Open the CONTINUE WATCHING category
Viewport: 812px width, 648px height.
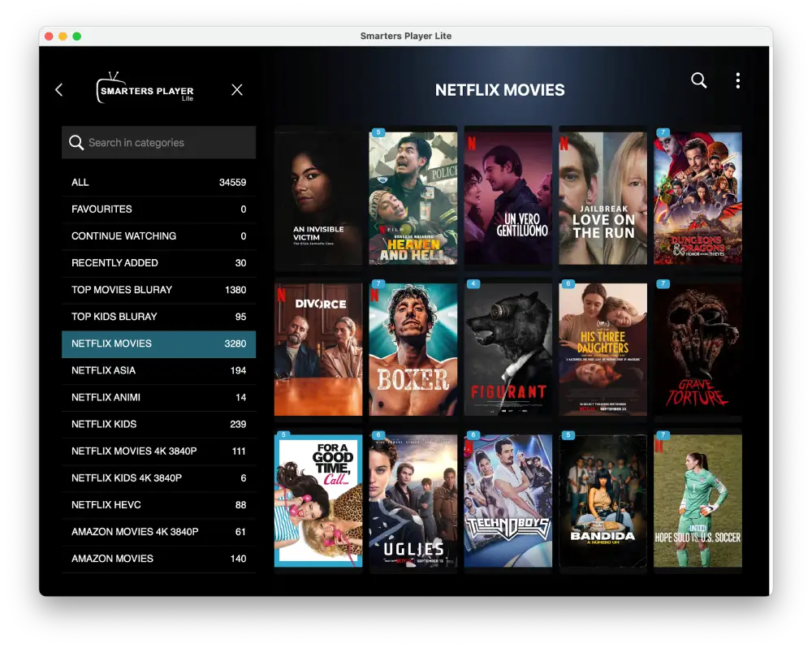click(158, 236)
